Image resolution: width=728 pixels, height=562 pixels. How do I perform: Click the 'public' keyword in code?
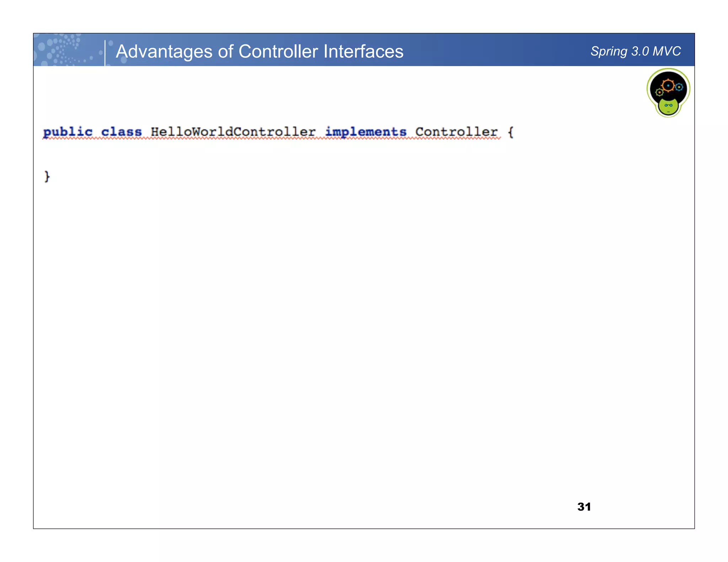tap(68, 132)
